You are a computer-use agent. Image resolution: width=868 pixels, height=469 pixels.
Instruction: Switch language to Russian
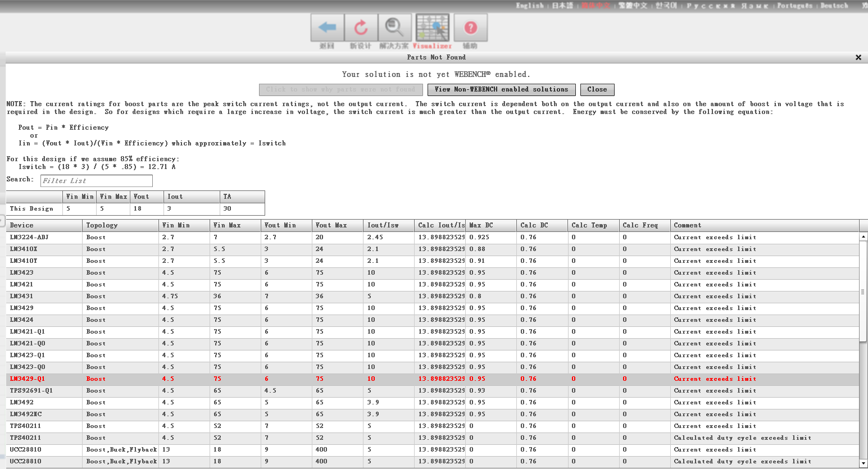tap(728, 6)
